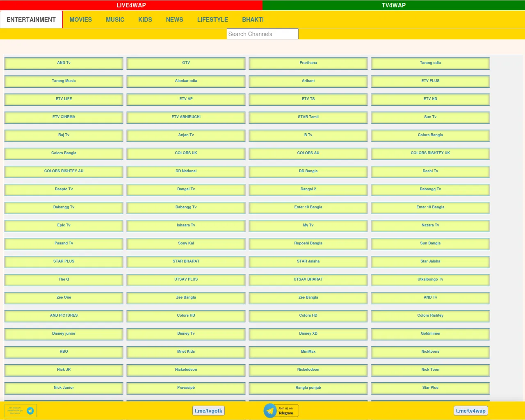This screenshot has height=420, width=525.
Task: Select the UTSAV BHARAT channel
Action: tap(308, 280)
